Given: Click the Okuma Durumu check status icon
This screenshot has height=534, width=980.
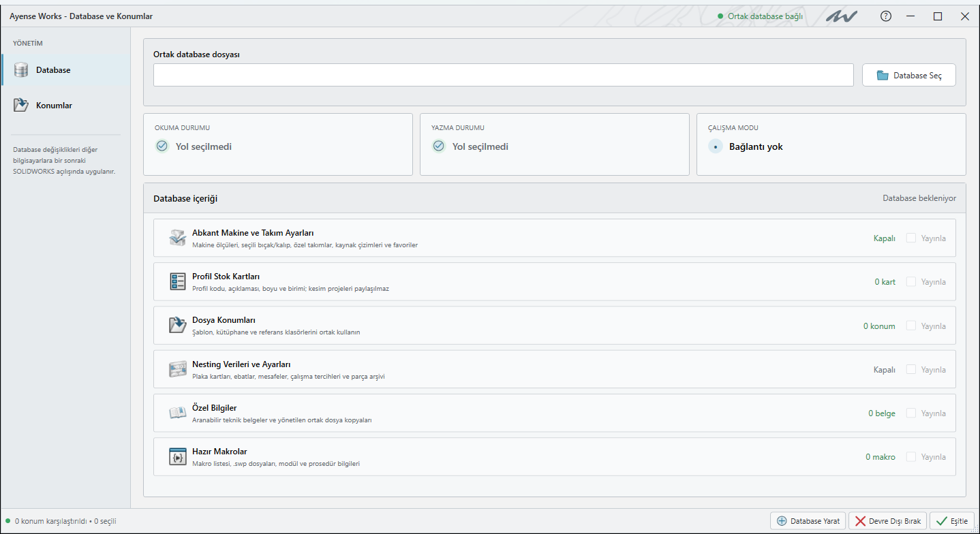Looking at the screenshot, I should pyautogui.click(x=162, y=146).
